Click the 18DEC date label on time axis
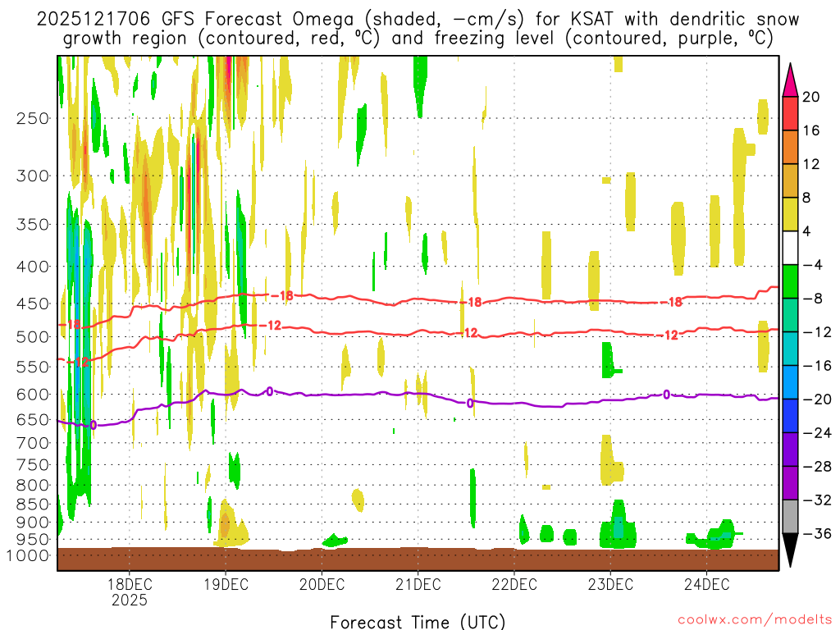This screenshot has height=630, width=840. (129, 584)
